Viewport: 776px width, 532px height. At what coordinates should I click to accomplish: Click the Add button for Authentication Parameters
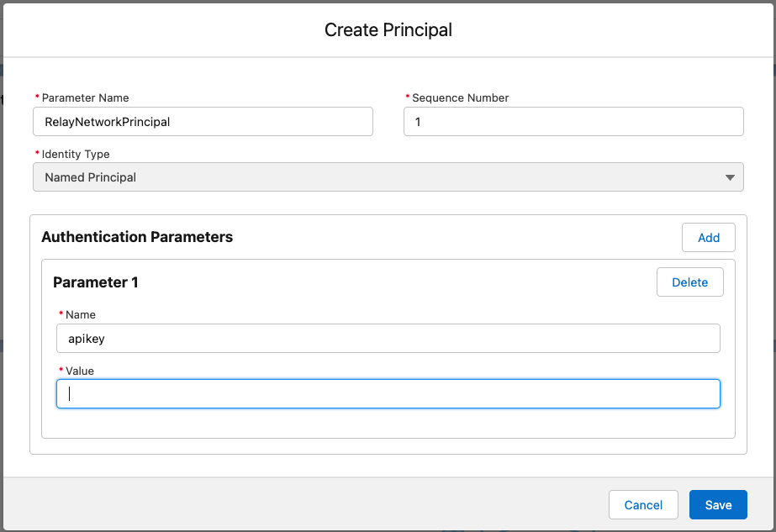[x=707, y=237]
